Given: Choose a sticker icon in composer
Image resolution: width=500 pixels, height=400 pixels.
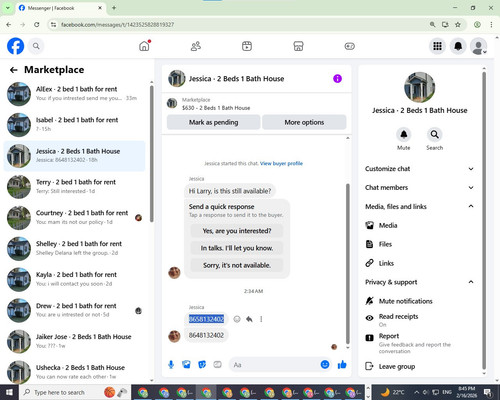Looking at the screenshot, I should pos(202,365).
